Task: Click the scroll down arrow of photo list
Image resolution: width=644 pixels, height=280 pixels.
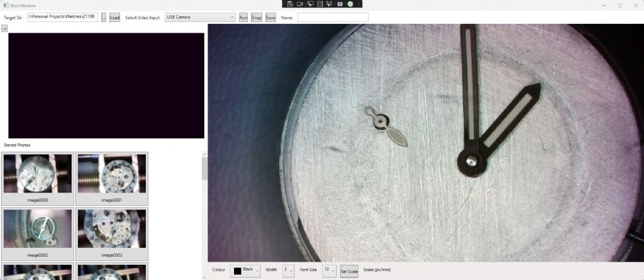Action: (204, 277)
